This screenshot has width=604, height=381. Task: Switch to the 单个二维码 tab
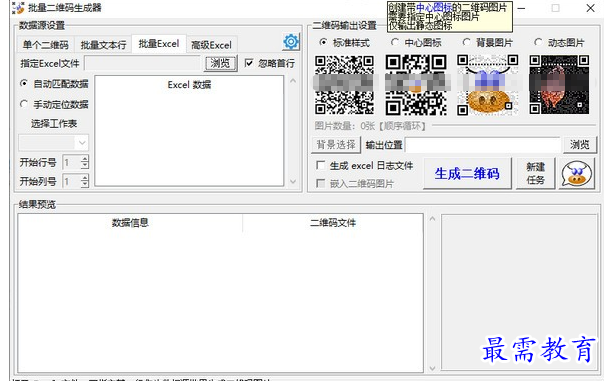(45, 45)
